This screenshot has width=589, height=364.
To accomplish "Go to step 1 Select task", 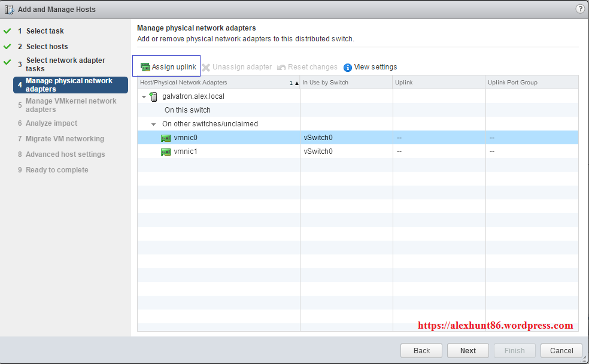I will 45,31.
